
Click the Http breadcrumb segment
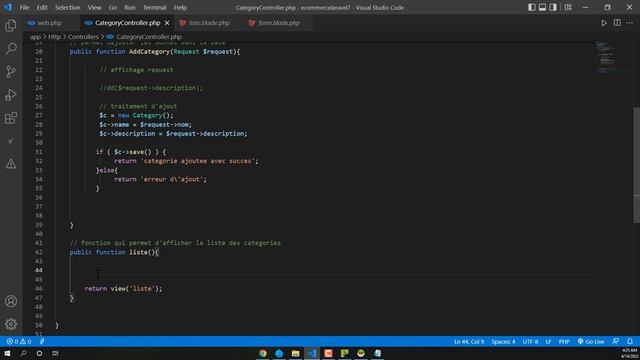[x=54, y=37]
